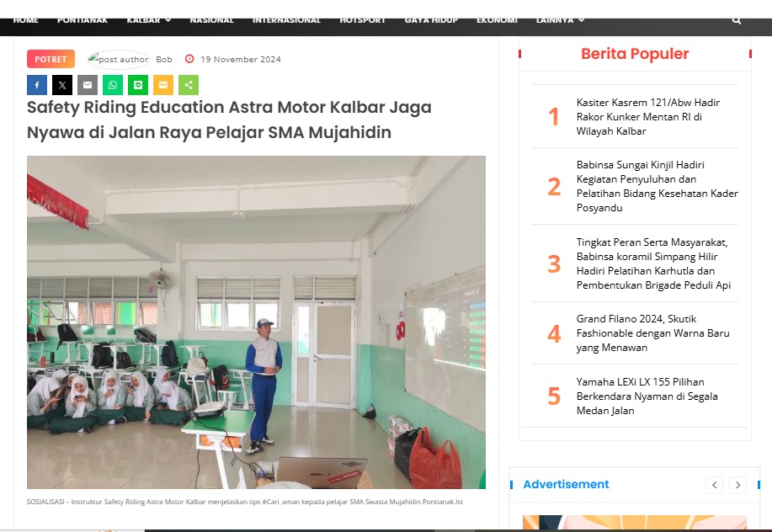Go to previous advertisement with left arrow
This screenshot has width=772, height=532.
[715, 485]
